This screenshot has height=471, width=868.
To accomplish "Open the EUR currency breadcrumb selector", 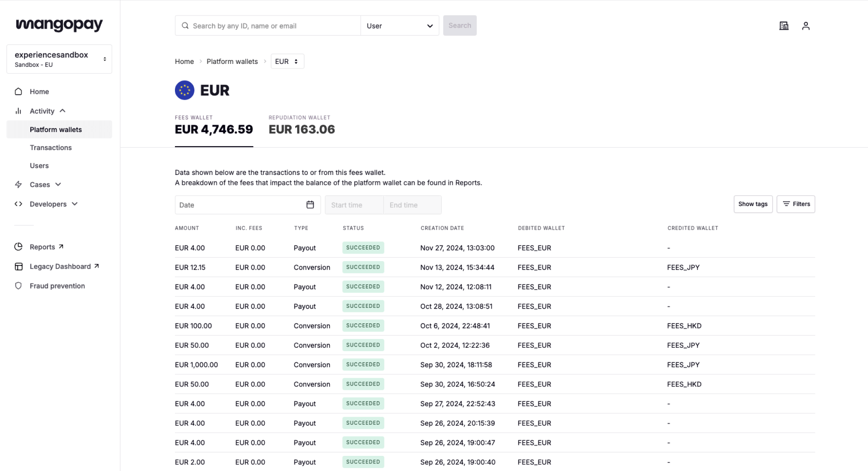I will tap(287, 61).
